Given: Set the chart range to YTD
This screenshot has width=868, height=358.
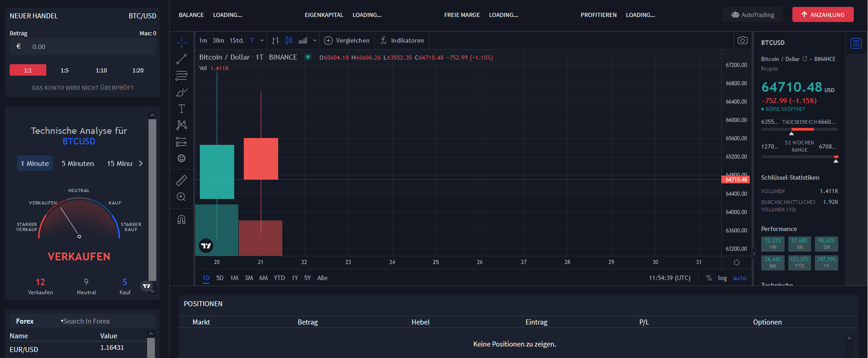Looking at the screenshot, I should click(x=280, y=278).
